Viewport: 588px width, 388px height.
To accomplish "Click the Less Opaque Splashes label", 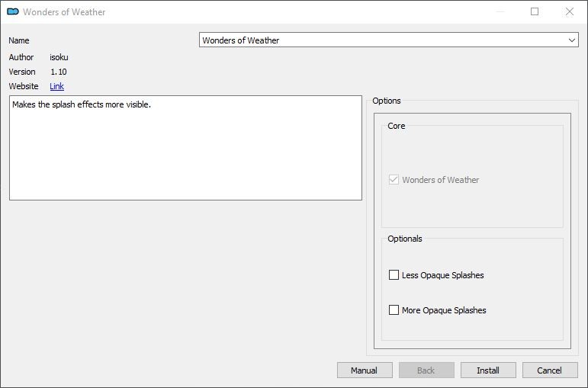I will tap(443, 275).
